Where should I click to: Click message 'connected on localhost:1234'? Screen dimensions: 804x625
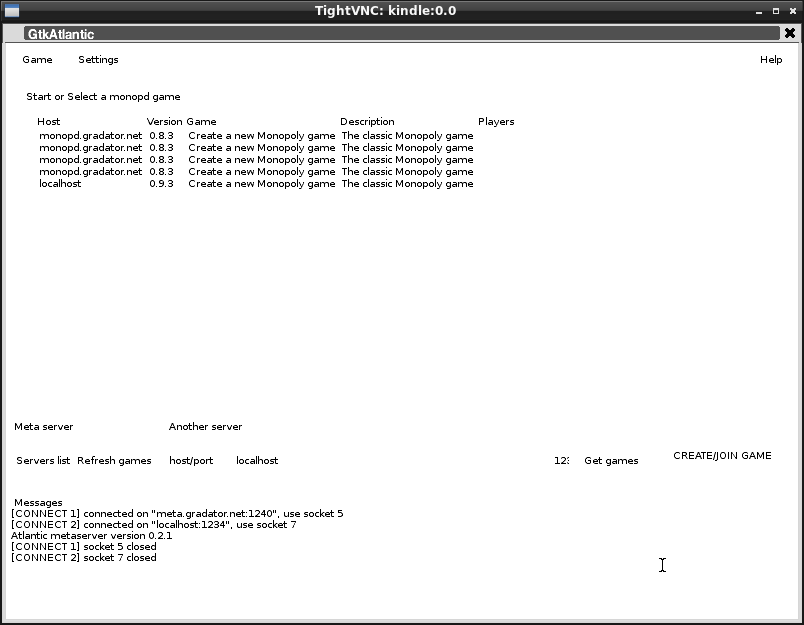[153, 525]
